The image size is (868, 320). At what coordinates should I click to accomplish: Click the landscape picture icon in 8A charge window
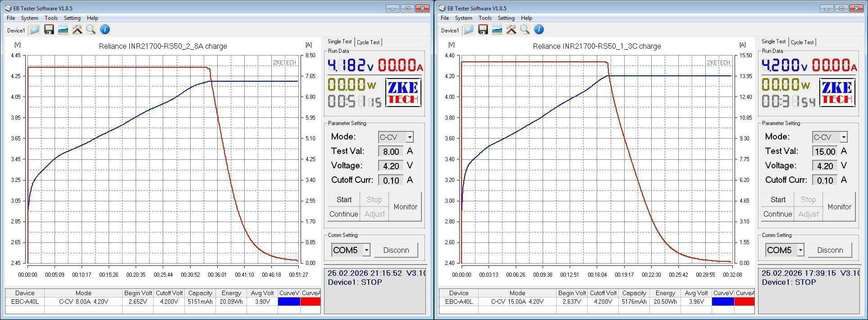click(x=63, y=30)
